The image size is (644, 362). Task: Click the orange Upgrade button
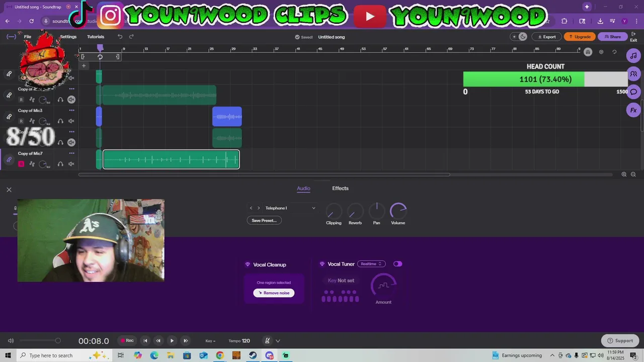[580, 37]
